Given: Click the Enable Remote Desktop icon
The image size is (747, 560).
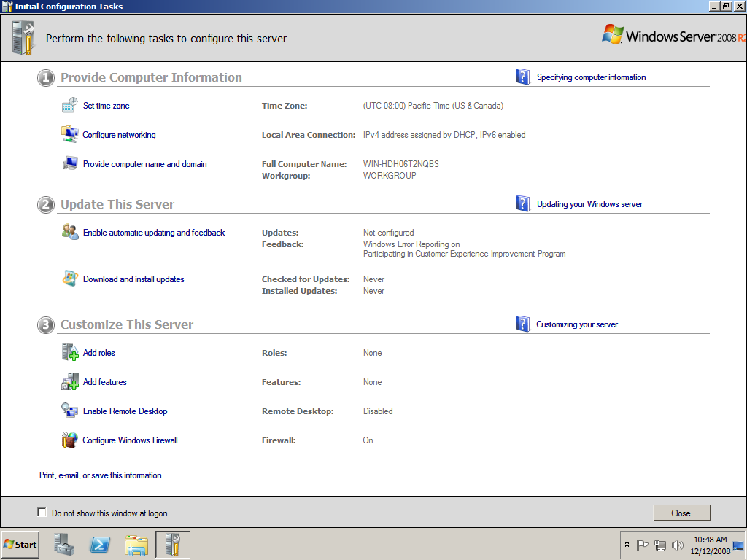Looking at the screenshot, I should [69, 411].
